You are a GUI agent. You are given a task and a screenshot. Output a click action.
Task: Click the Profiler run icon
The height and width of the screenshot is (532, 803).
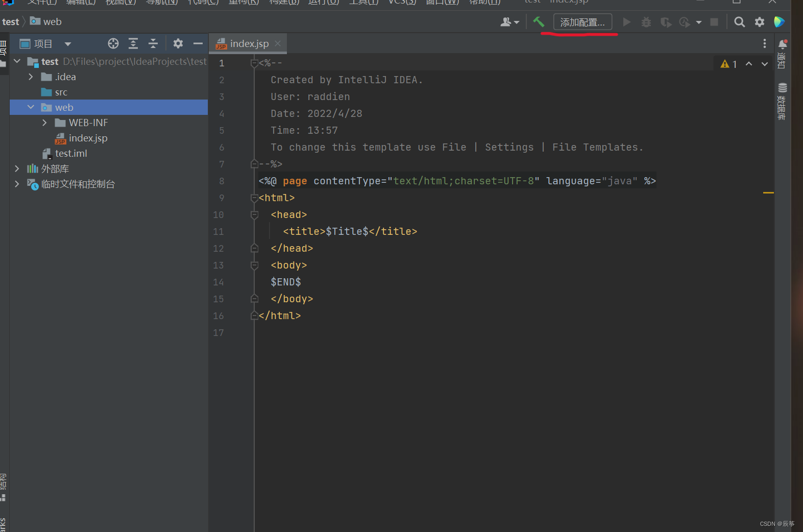[685, 22]
